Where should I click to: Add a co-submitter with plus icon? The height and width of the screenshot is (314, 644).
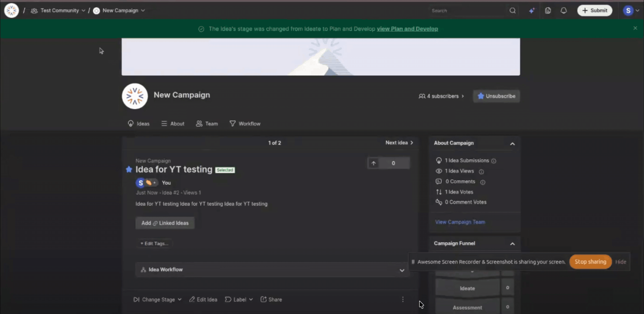155,183
